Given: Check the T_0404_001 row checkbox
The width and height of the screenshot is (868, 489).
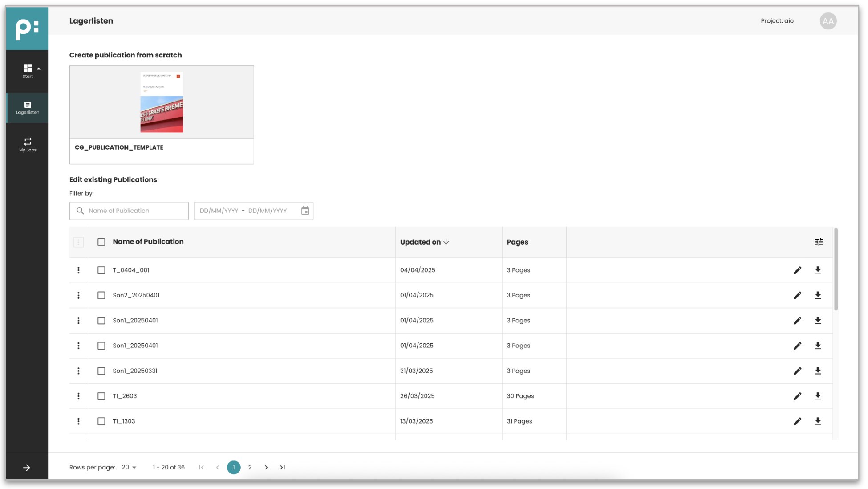Looking at the screenshot, I should click(x=101, y=270).
